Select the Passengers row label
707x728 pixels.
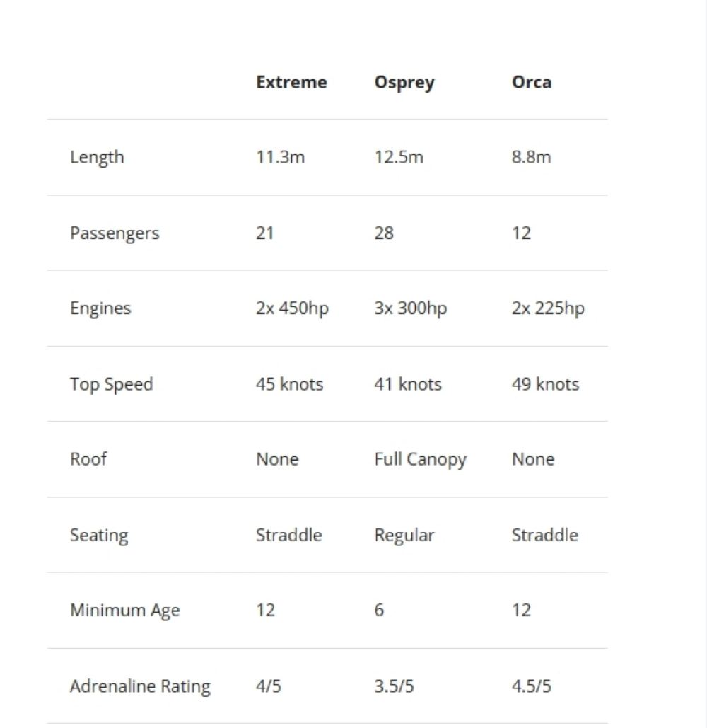(x=115, y=233)
